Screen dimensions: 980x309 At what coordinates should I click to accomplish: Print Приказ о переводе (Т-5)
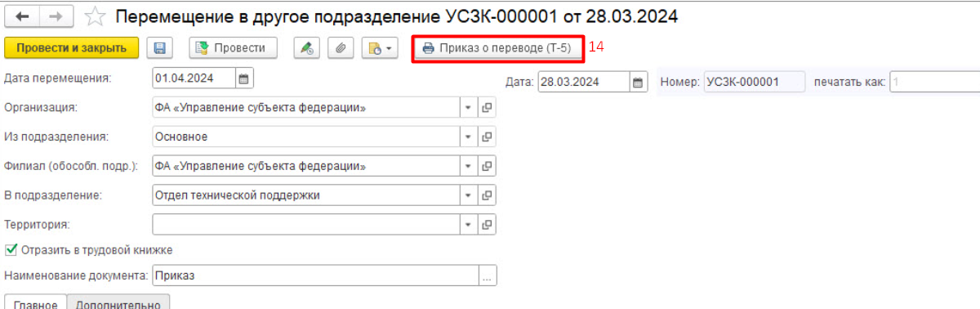(497, 48)
